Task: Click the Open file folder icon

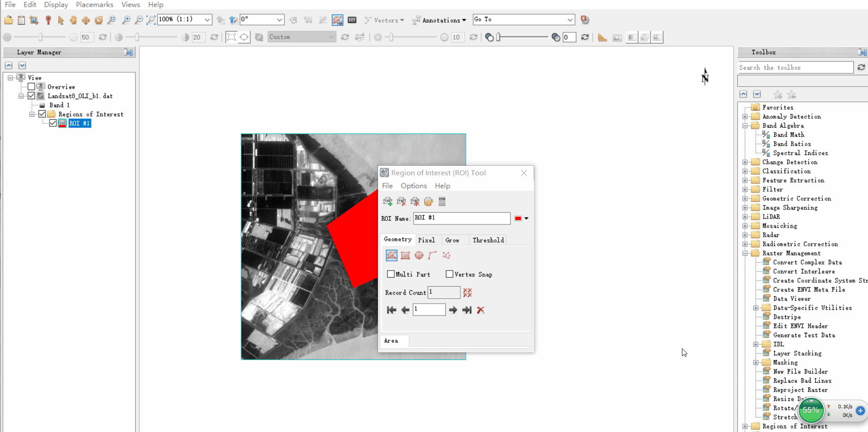Action: click(9, 20)
